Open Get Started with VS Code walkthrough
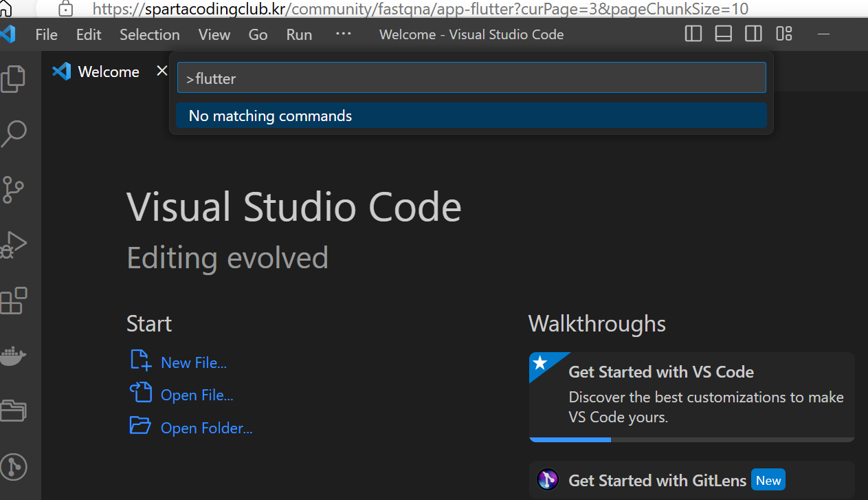The height and width of the screenshot is (500, 868). [691, 397]
